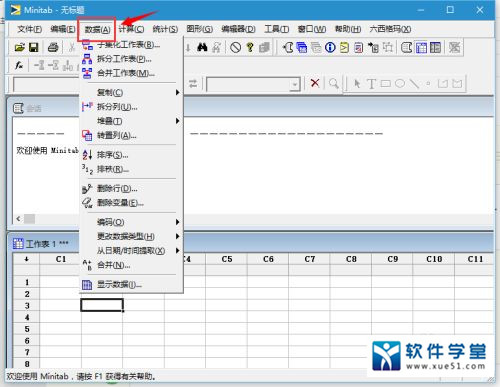Click the blue Show Info icon
The width and height of the screenshot is (500, 387).
(x=330, y=48)
